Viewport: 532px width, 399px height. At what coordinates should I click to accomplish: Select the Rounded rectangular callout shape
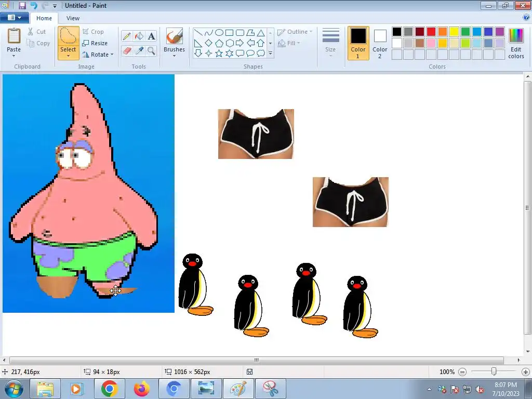[x=240, y=54]
